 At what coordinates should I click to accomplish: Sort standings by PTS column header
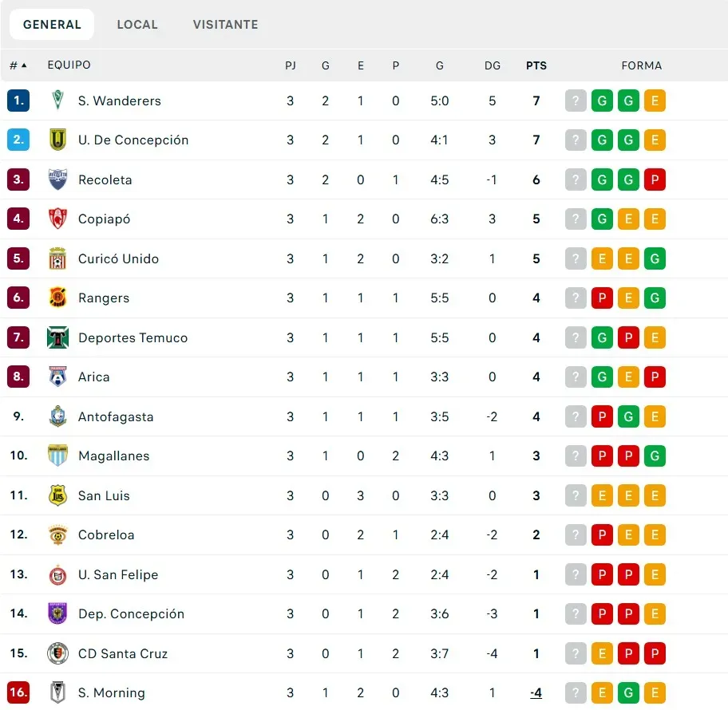536,65
